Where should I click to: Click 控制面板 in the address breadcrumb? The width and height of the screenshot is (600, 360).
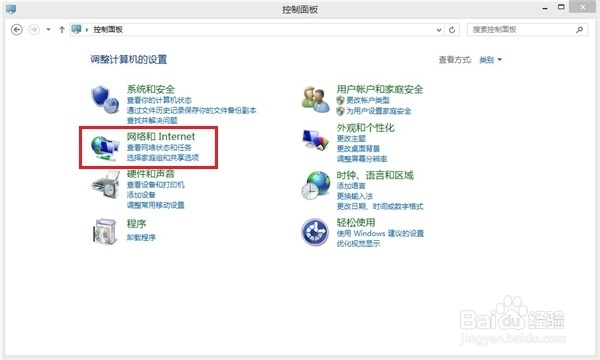tap(108, 29)
